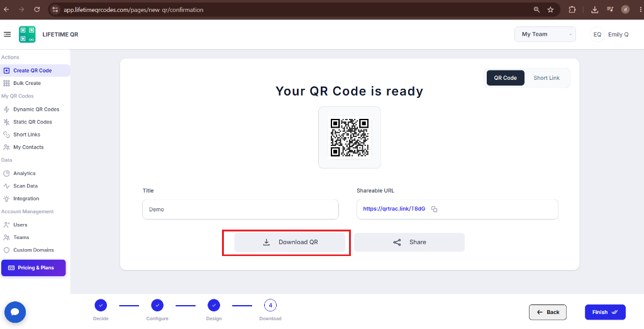Image resolution: width=644 pixels, height=329 pixels.
Task: Expand the My Team dropdown
Action: (x=545, y=35)
